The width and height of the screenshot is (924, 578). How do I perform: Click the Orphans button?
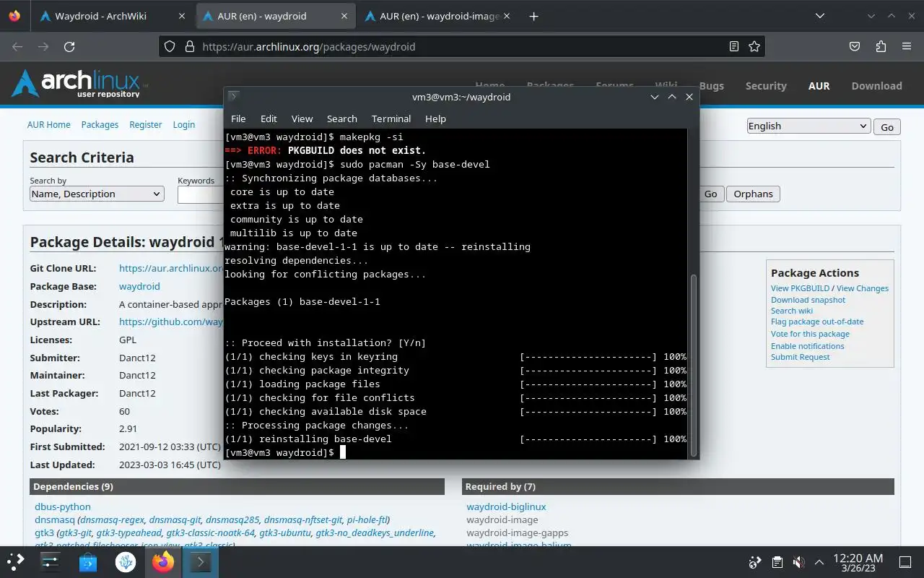pos(753,194)
